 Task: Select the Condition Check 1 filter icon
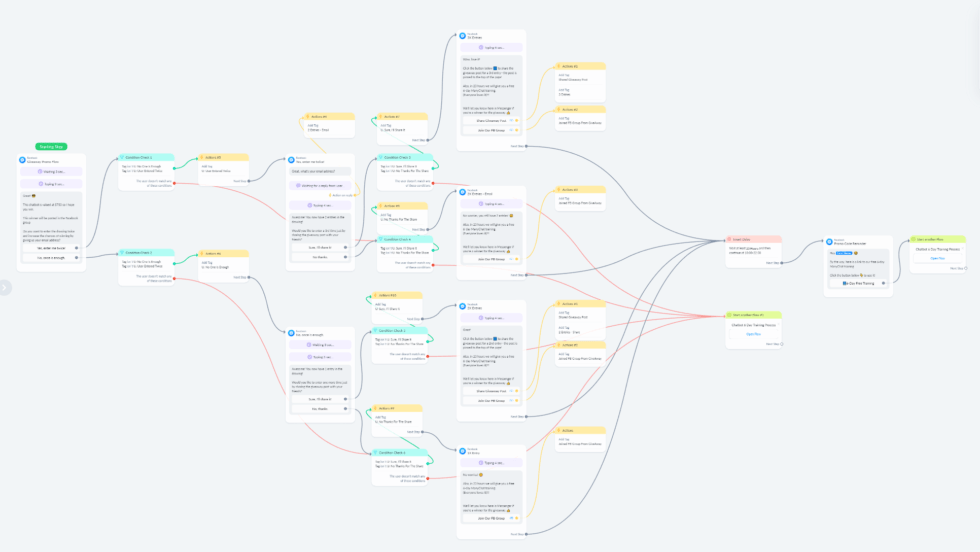pyautogui.click(x=122, y=158)
